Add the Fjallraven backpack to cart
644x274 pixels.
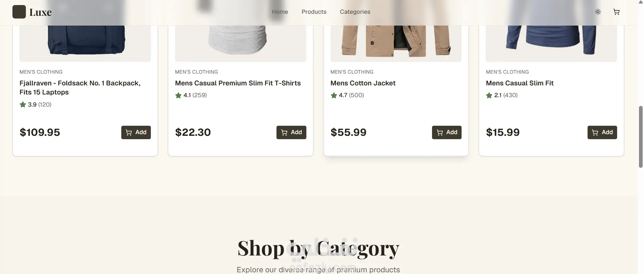136,132
